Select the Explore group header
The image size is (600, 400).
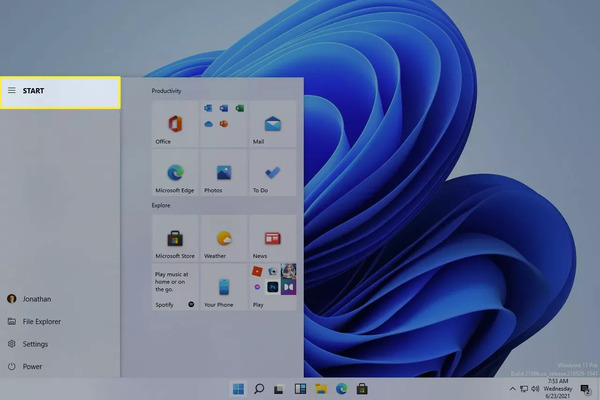(x=161, y=206)
